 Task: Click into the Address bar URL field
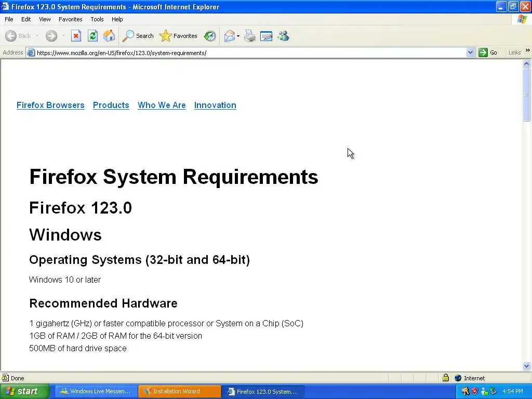pyautogui.click(x=249, y=53)
